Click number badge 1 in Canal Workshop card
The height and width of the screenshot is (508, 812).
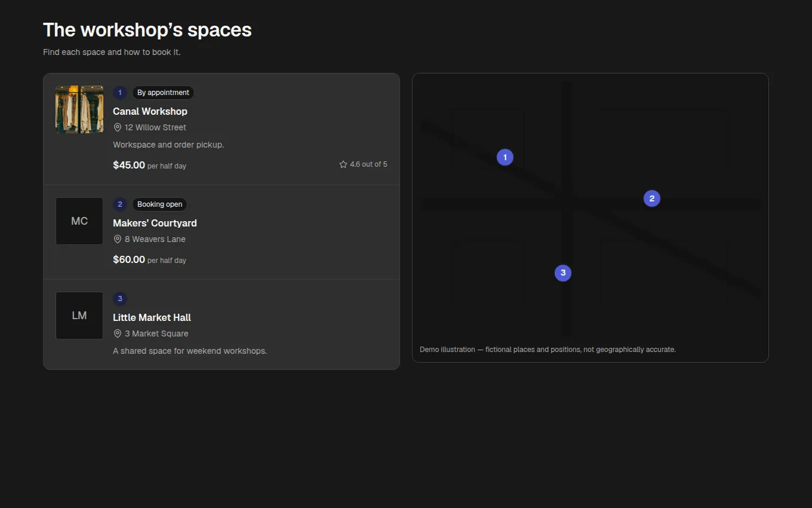click(x=120, y=93)
